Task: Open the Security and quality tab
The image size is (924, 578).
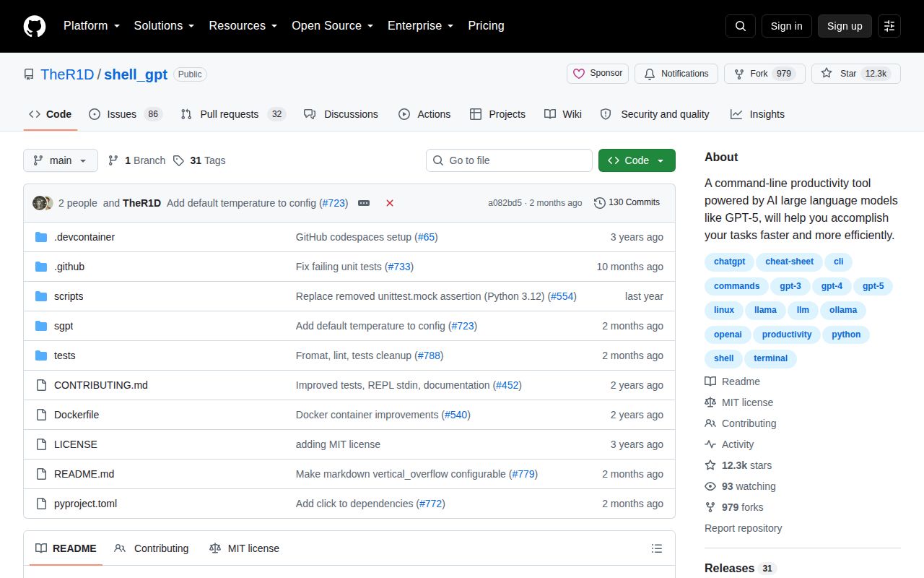Action: pyautogui.click(x=655, y=114)
